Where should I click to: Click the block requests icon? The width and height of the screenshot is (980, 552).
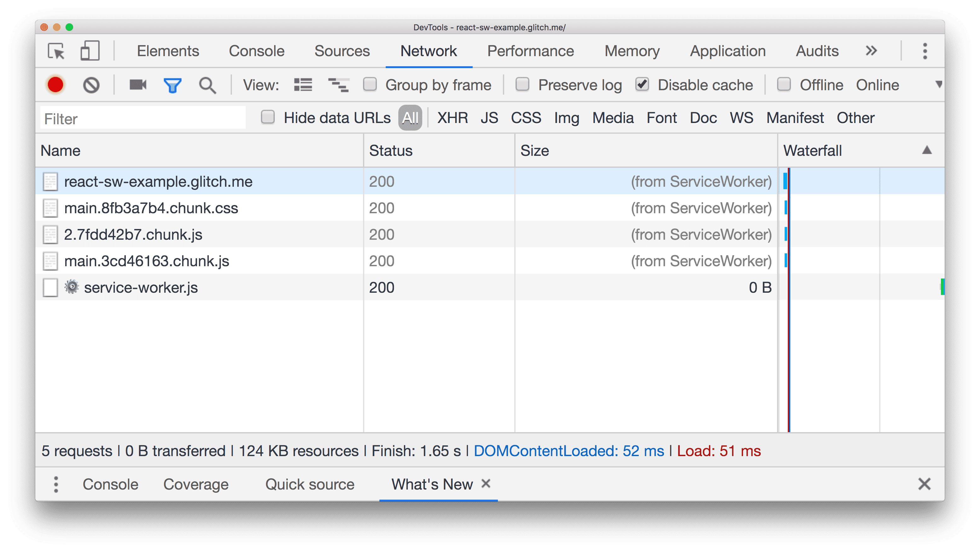pyautogui.click(x=91, y=85)
